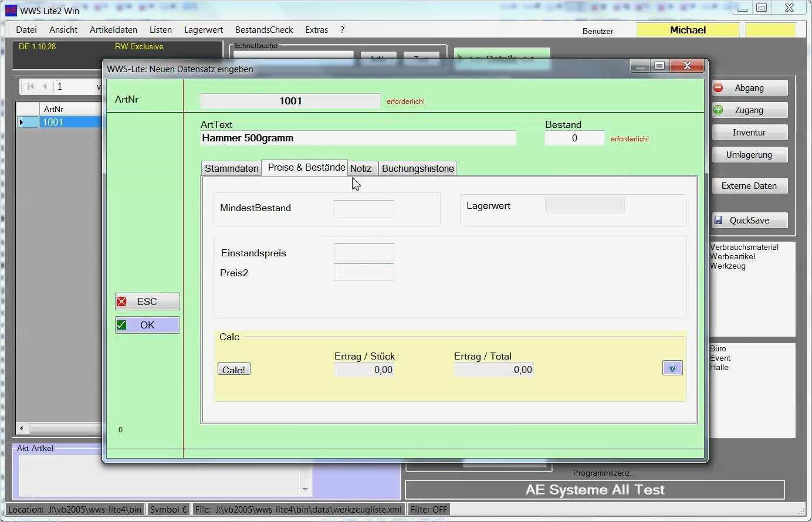
Task: Click the red minus icon beside Abgang
Action: tap(718, 88)
